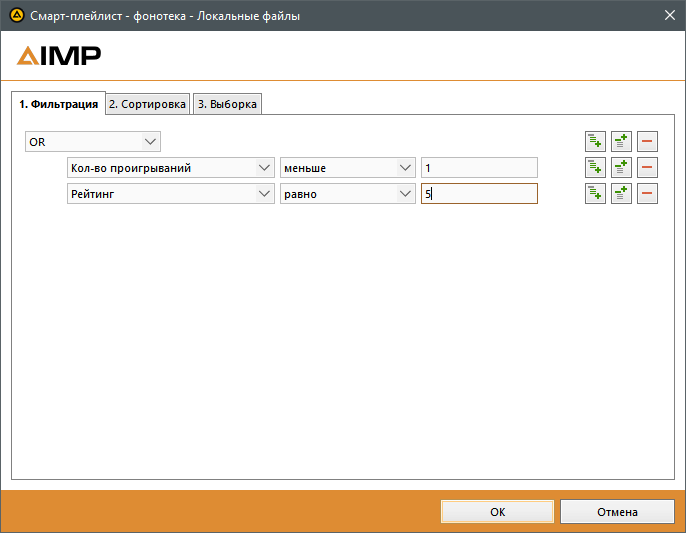Open the Кол-во проигрываний field dropdown
This screenshot has height=533, width=686.
pos(171,168)
